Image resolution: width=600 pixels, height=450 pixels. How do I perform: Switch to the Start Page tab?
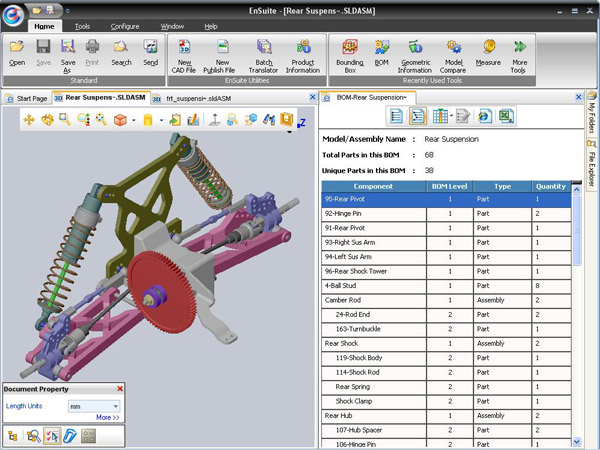(x=27, y=98)
